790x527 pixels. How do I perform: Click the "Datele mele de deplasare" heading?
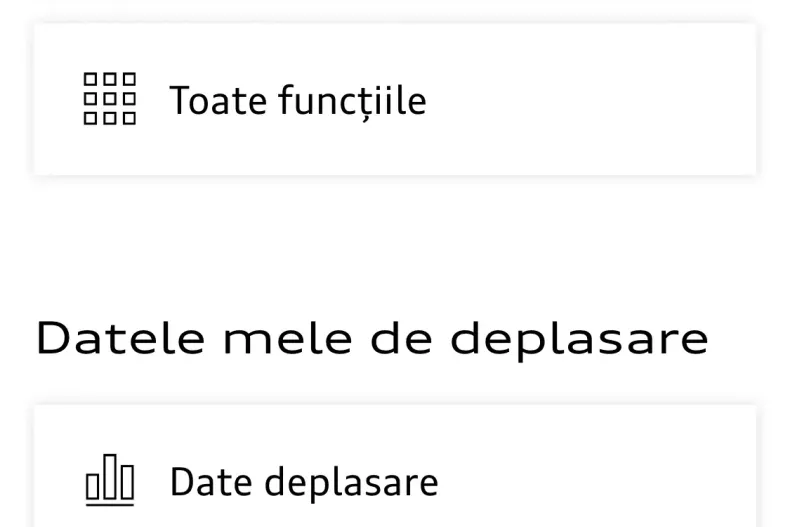[372, 338]
